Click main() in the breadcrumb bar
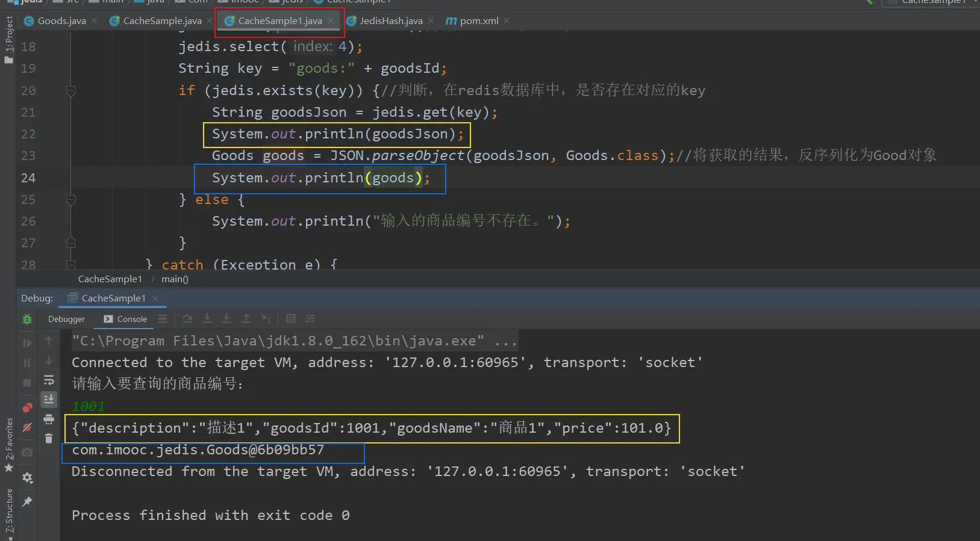 click(x=175, y=279)
